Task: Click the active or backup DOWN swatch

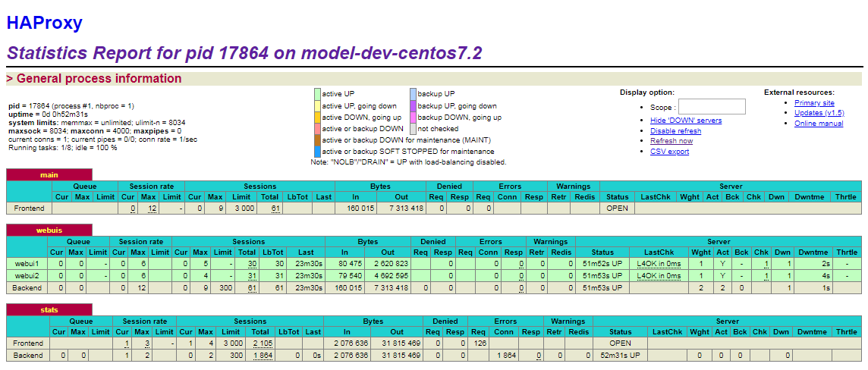Action: 318,129
